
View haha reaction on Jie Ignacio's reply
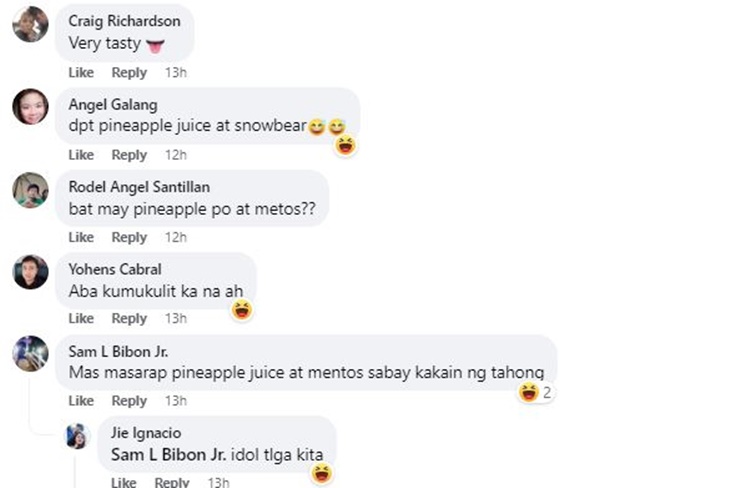321,473
